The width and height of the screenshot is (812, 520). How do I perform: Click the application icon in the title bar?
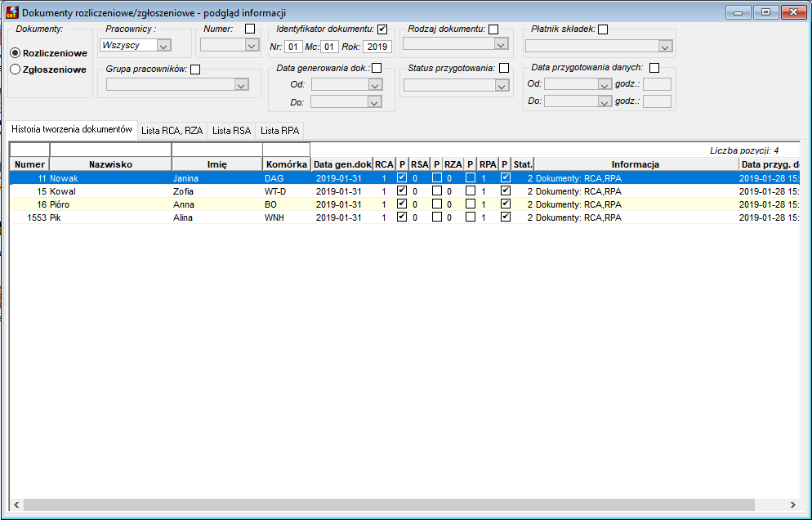coord(11,12)
